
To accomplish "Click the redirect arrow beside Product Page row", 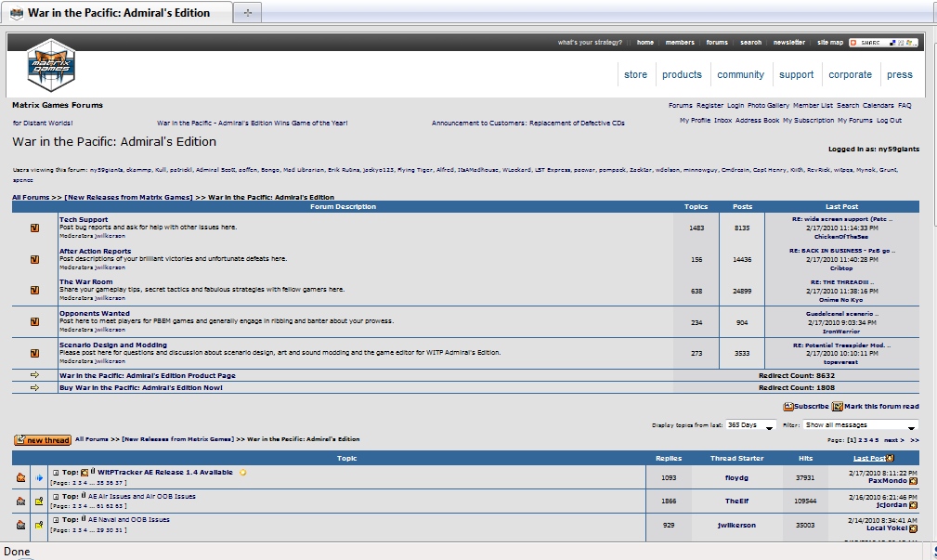I will click(x=34, y=375).
